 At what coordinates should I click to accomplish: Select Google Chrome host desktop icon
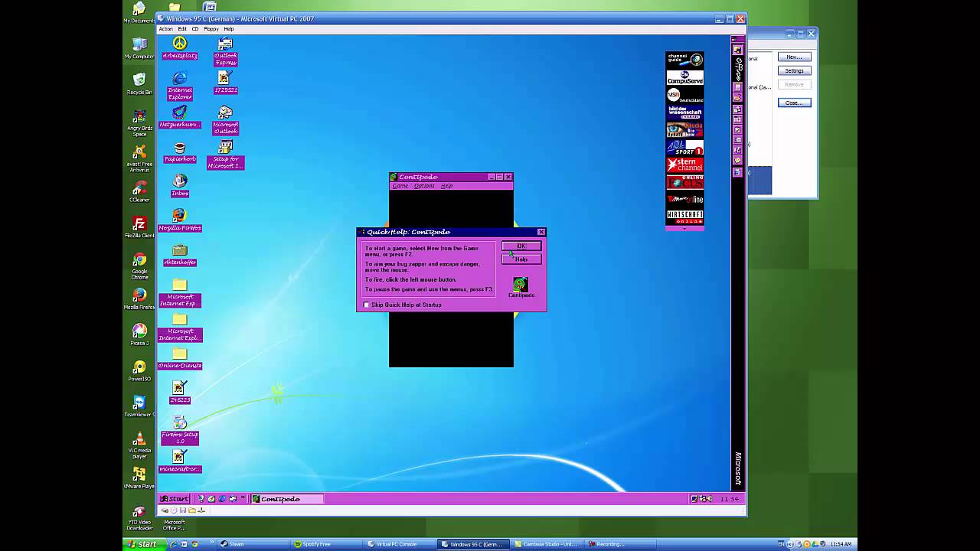pyautogui.click(x=139, y=265)
